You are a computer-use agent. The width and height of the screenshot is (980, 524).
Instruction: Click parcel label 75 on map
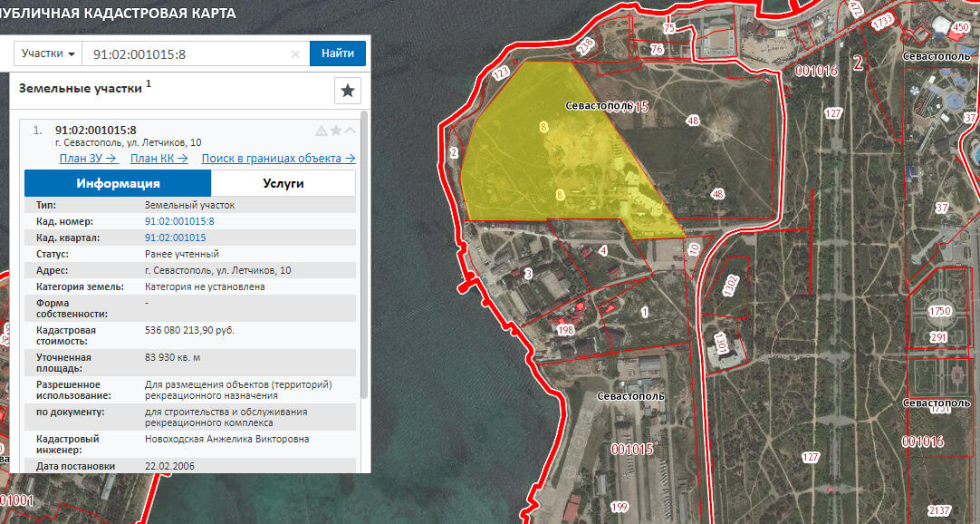[x=668, y=28]
